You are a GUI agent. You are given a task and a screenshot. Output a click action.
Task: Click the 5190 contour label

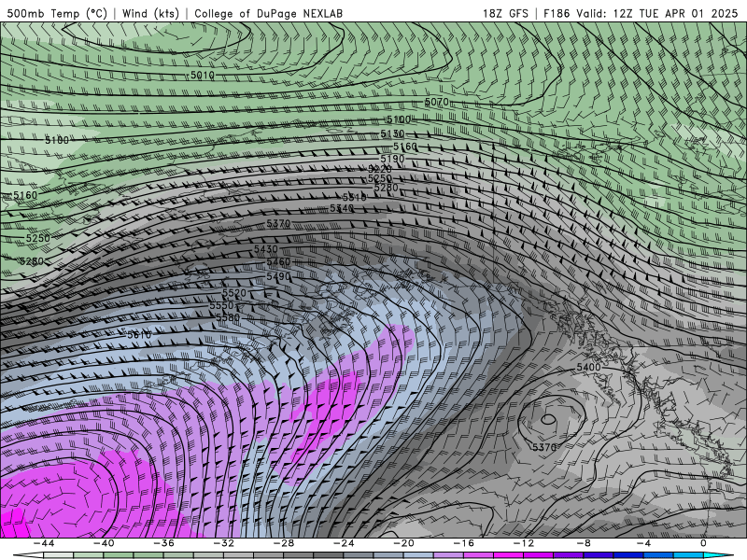coord(392,159)
